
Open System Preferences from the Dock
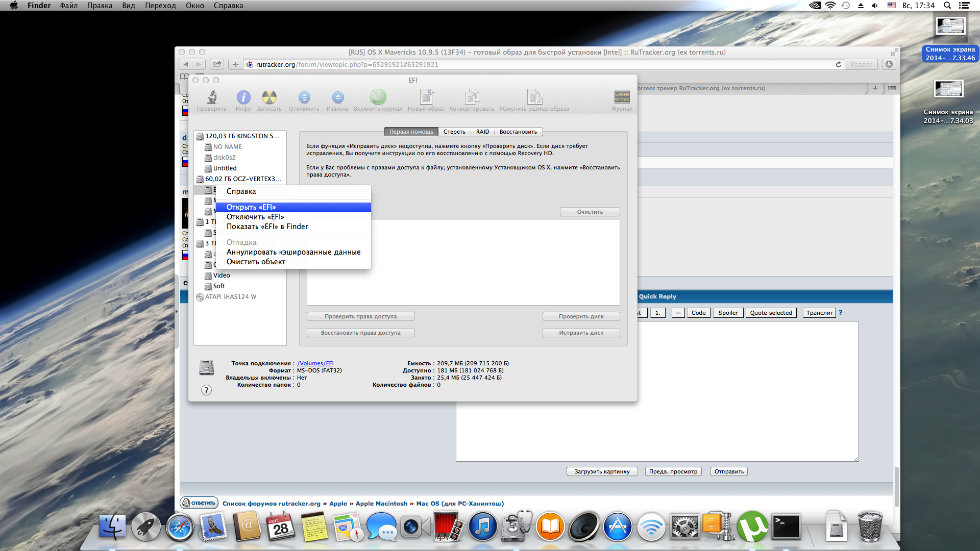[685, 527]
